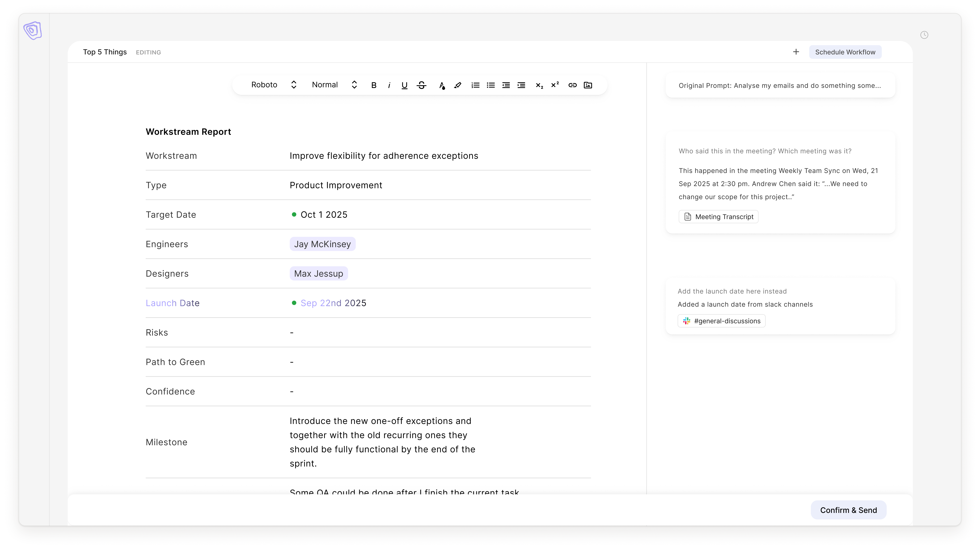Screen dimensions: 980x550
Task: Click the Engineers row label
Action: pyautogui.click(x=167, y=244)
